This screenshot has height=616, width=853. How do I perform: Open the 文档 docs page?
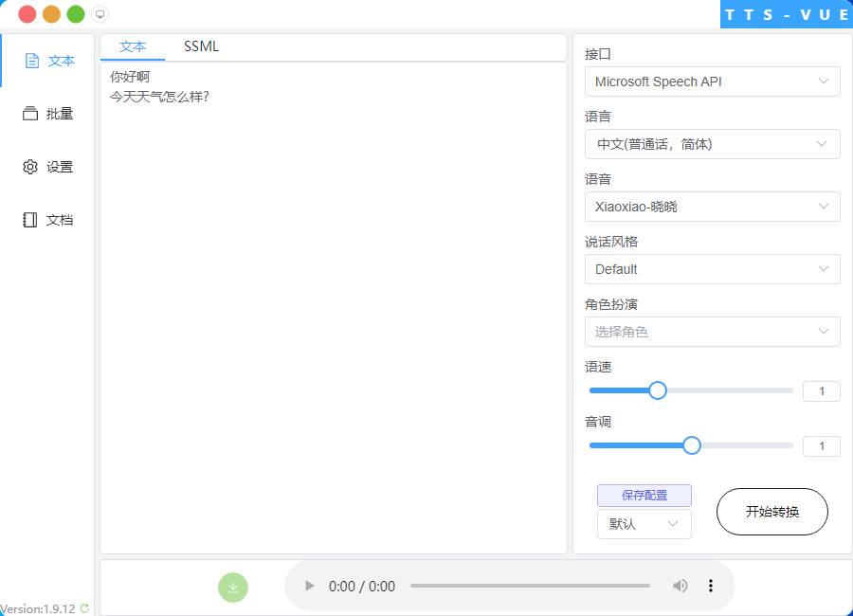pos(48,220)
